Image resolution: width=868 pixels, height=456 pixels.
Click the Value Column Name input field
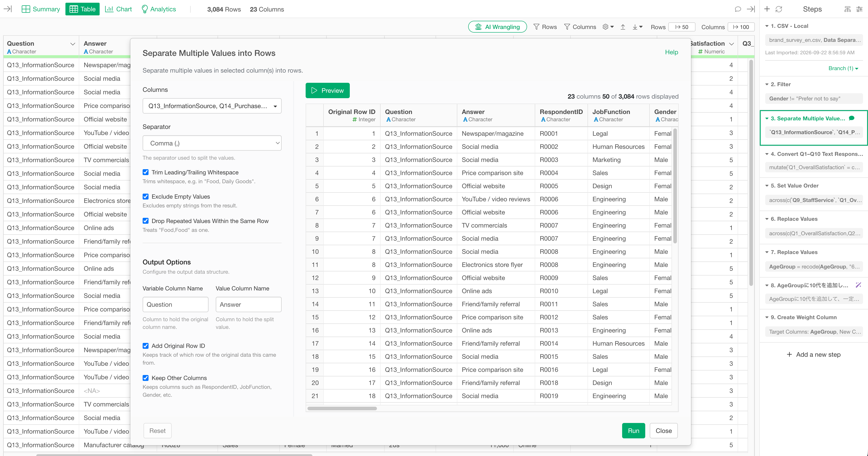coord(248,304)
